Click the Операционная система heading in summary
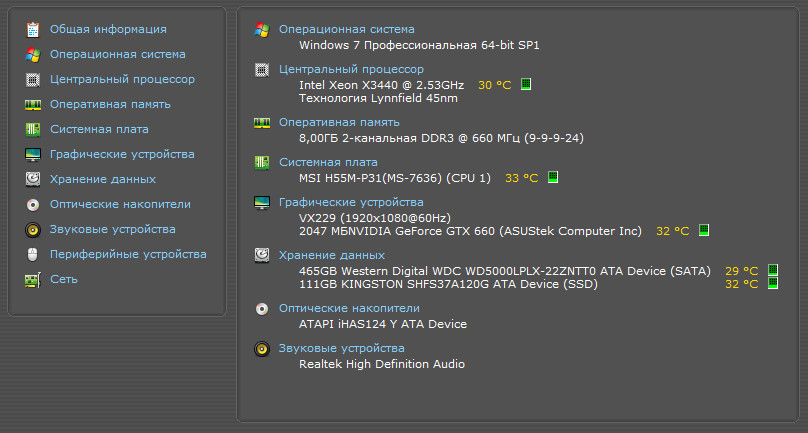The image size is (808, 433). (346, 29)
